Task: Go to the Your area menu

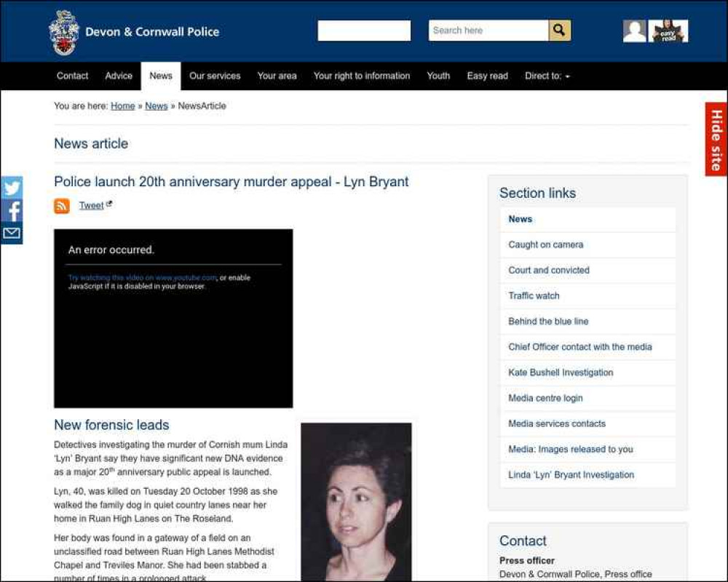Action: (x=277, y=76)
